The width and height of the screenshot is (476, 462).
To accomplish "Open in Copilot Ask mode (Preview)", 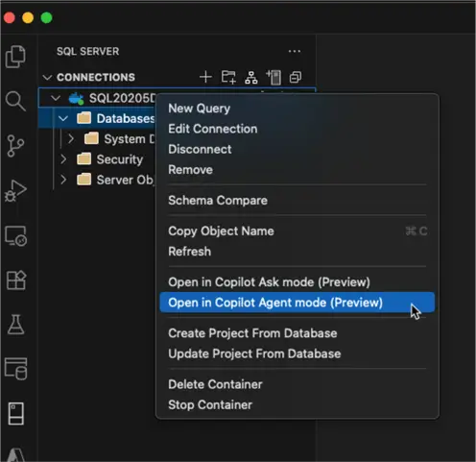I will pos(297,282).
